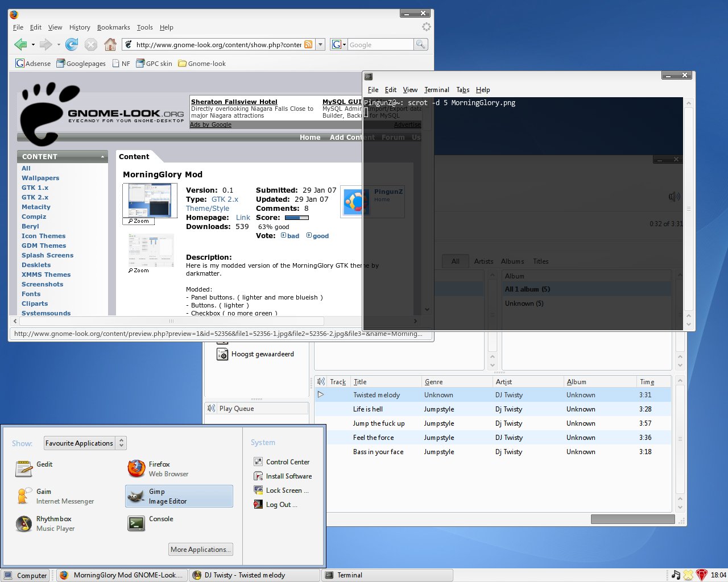This screenshot has height=582, width=728.
Task: Open the Homepage Link
Action: pos(243,218)
